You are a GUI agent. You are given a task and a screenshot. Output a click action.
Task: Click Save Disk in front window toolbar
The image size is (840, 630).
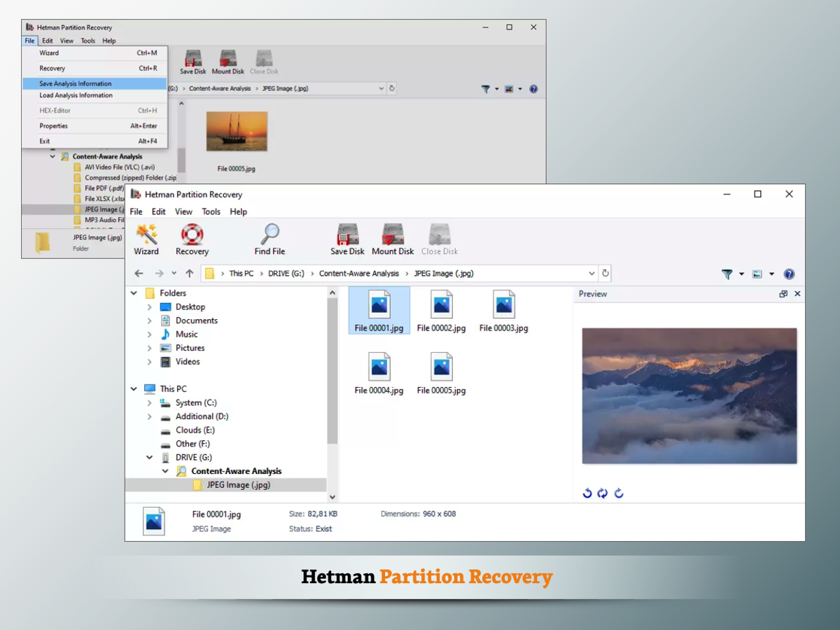[347, 239]
